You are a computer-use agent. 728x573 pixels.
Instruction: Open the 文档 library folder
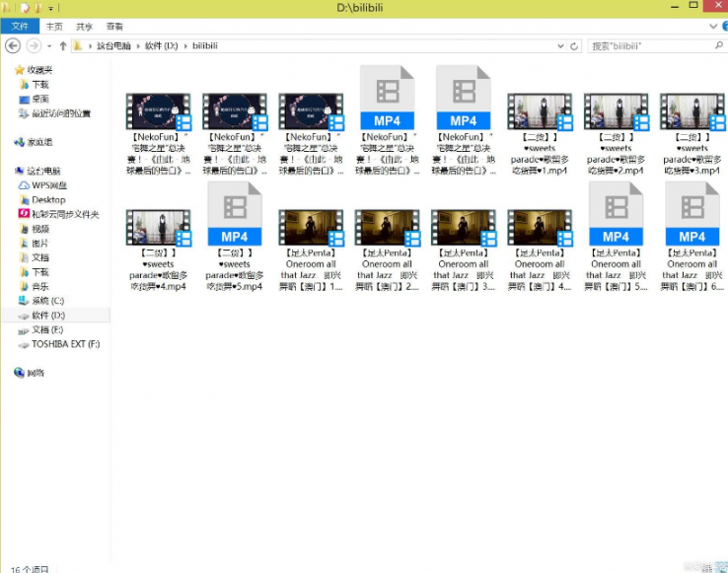click(x=39, y=257)
